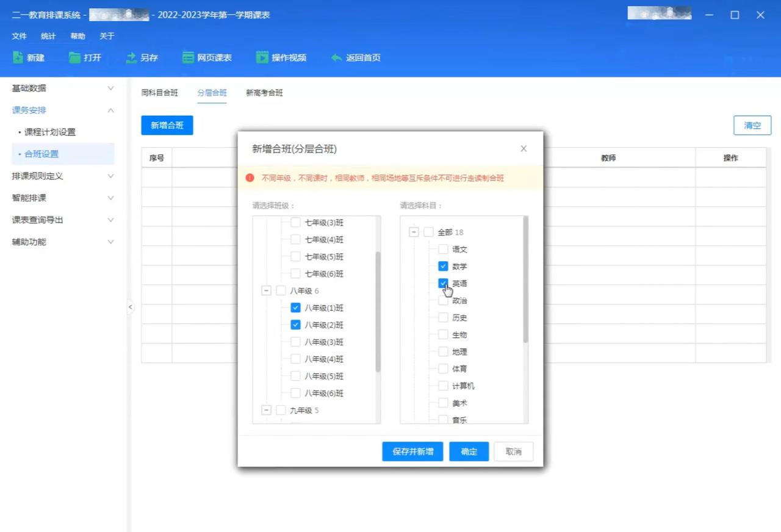Click the 序号 column header
Screen dimensions: 781x532
[157, 157]
